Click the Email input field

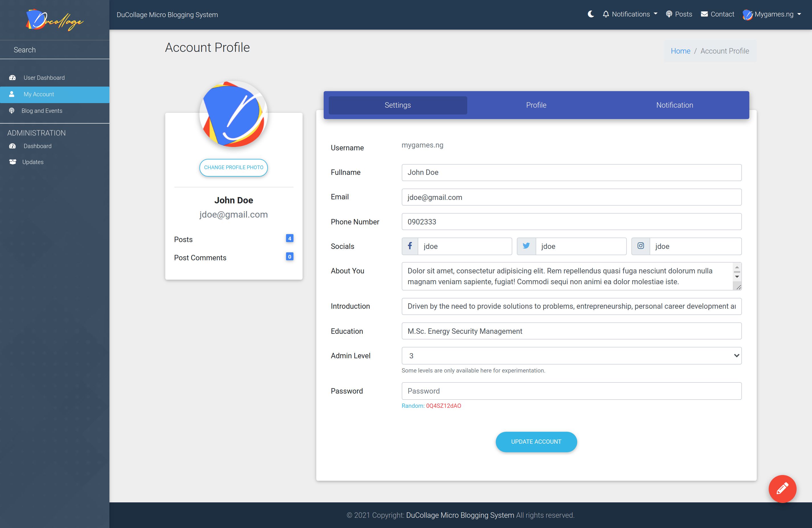click(x=572, y=197)
